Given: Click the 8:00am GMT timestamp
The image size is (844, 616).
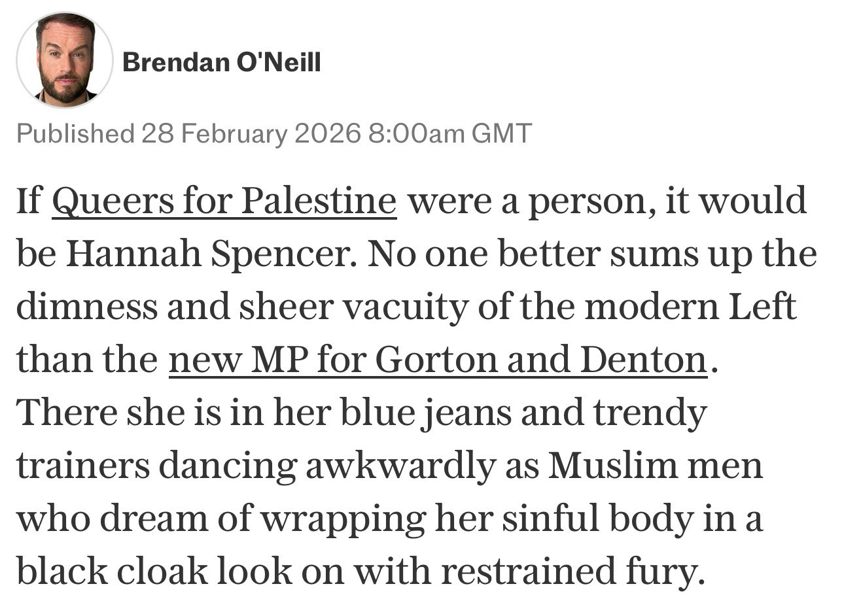Looking at the screenshot, I should click(x=450, y=133).
